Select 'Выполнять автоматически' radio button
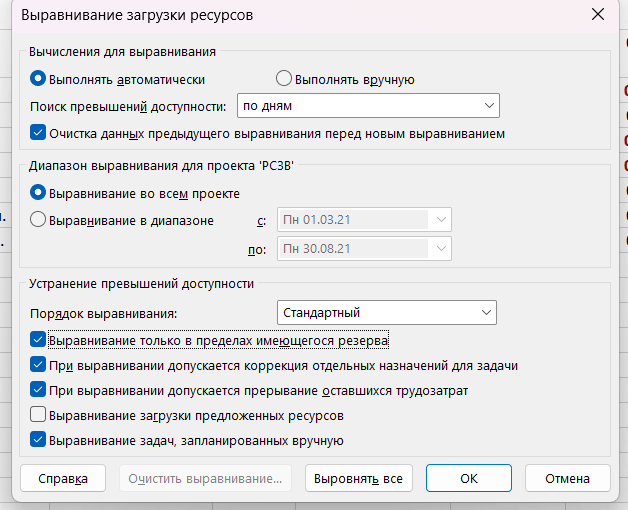628x510 pixels. tap(38, 79)
